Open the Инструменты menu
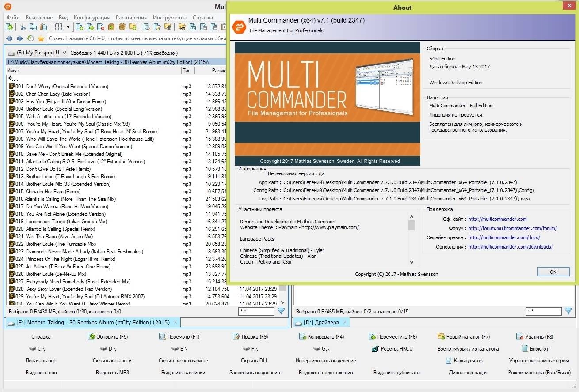579x392 pixels. coord(170,18)
